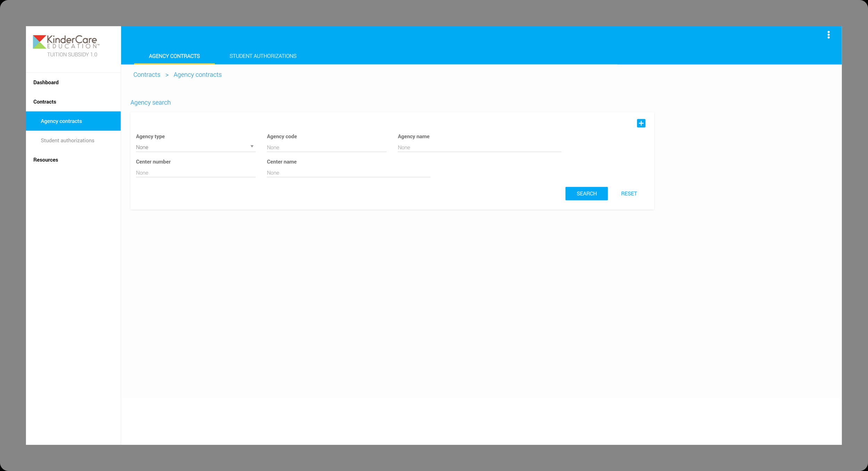Switch to Agency Contracts tab
The image size is (868, 471).
(x=174, y=56)
